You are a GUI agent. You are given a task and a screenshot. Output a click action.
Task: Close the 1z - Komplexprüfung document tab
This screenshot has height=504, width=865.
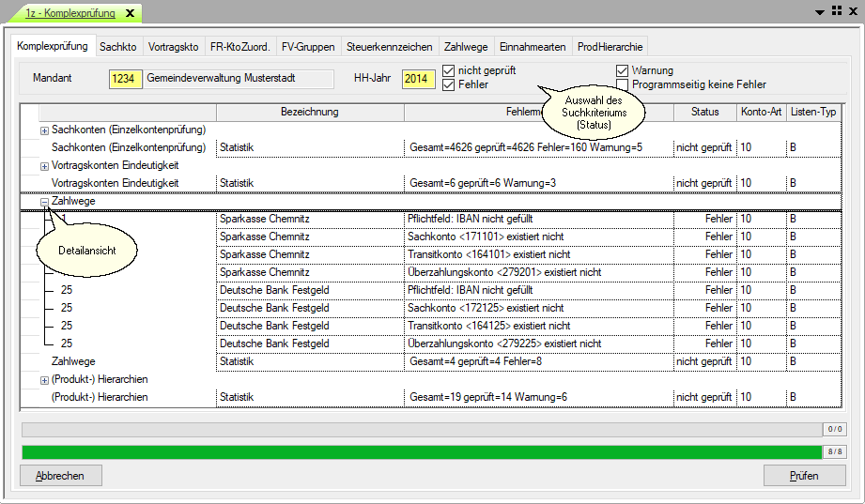[x=129, y=14]
